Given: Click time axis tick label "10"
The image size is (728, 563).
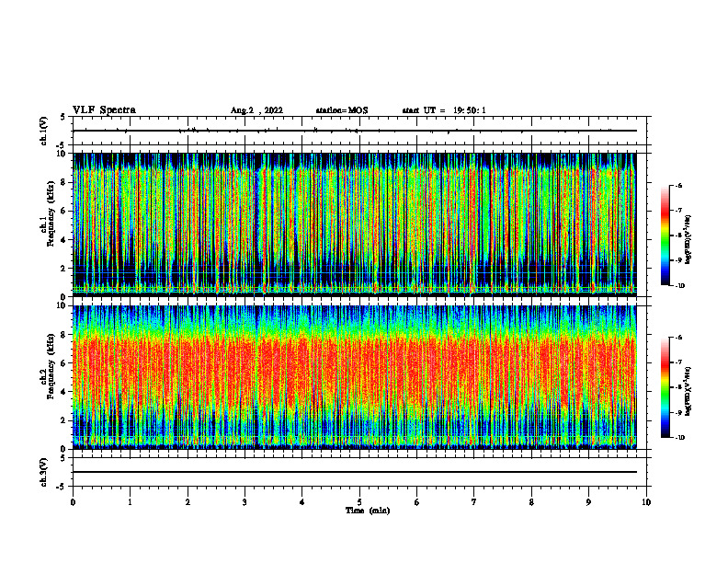Looking at the screenshot, I should click(x=646, y=502).
